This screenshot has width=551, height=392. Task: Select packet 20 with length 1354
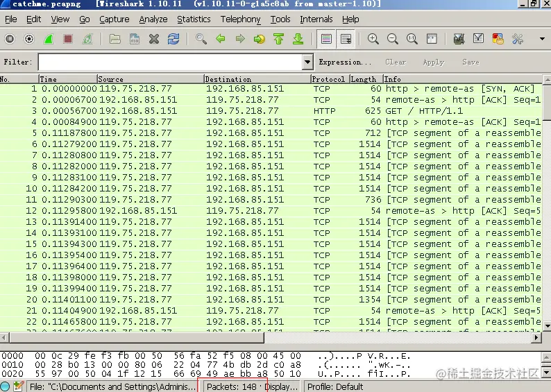pyautogui.click(x=271, y=300)
